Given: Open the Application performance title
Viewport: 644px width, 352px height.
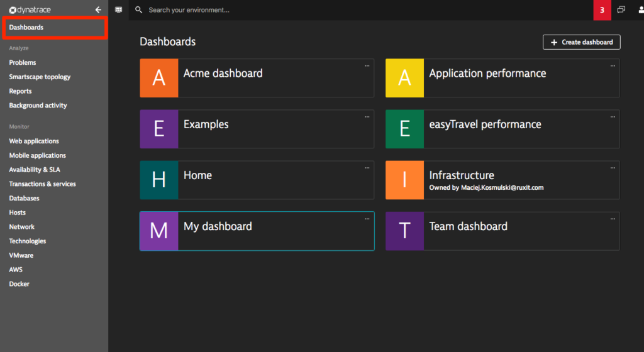Looking at the screenshot, I should tap(487, 74).
